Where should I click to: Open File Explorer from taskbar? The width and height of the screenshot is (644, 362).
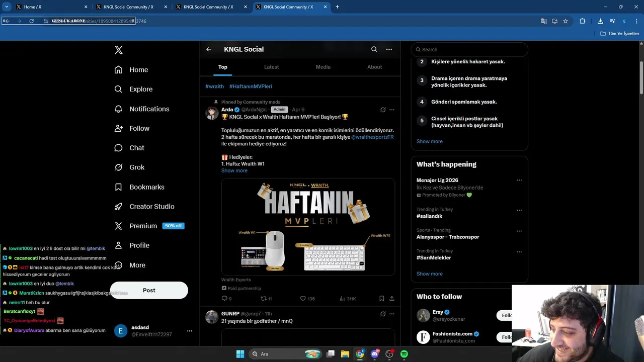345,354
